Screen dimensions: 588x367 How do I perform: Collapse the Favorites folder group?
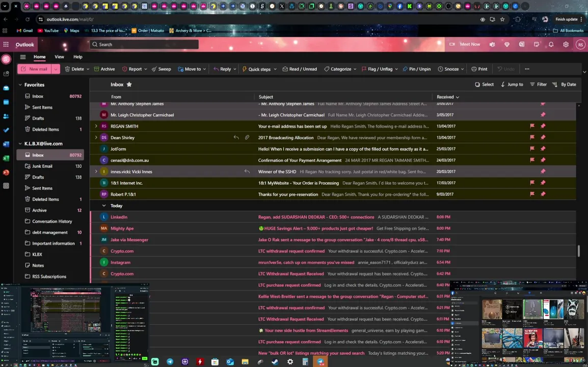(x=20, y=85)
